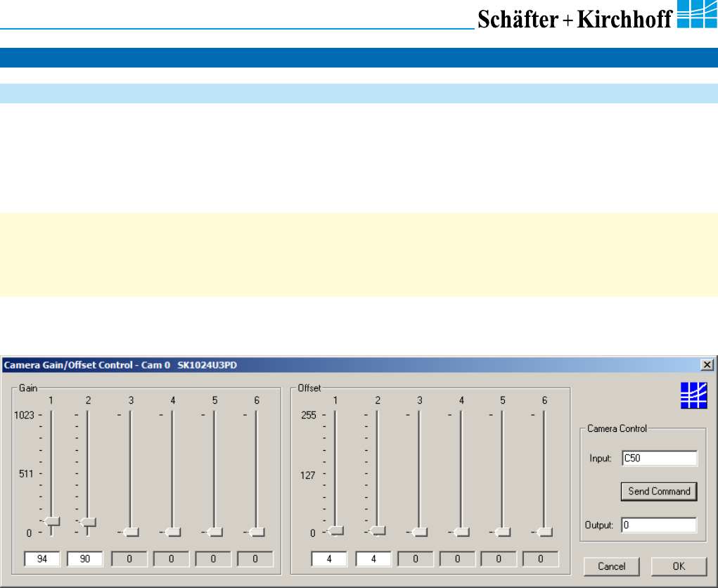The image size is (718, 588).
Task: Click the Offset 4 value field
Action: pos(457,558)
